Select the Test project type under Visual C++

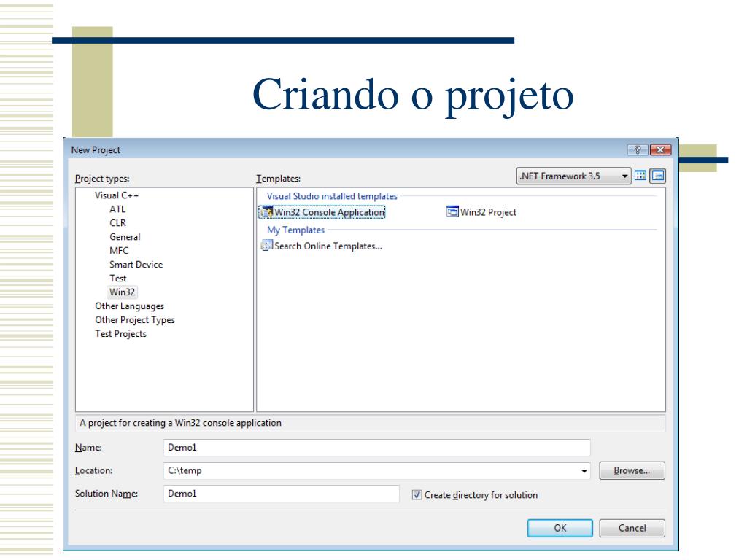tap(118, 279)
